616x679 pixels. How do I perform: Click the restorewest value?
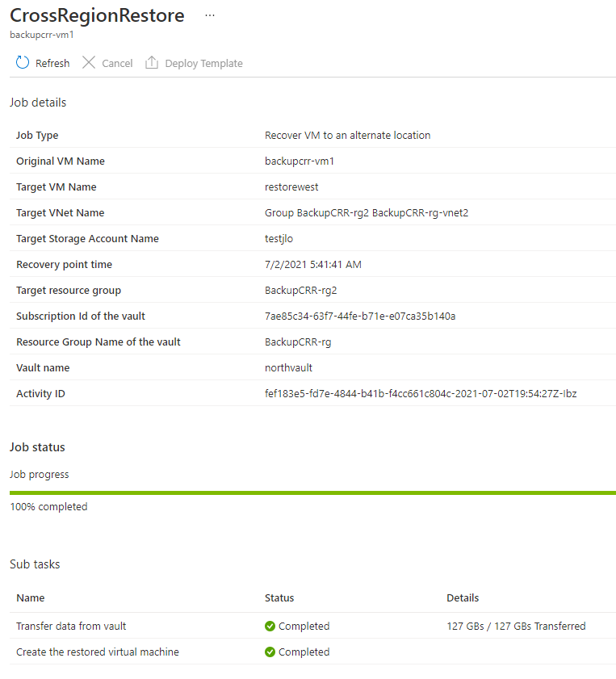pyautogui.click(x=291, y=187)
